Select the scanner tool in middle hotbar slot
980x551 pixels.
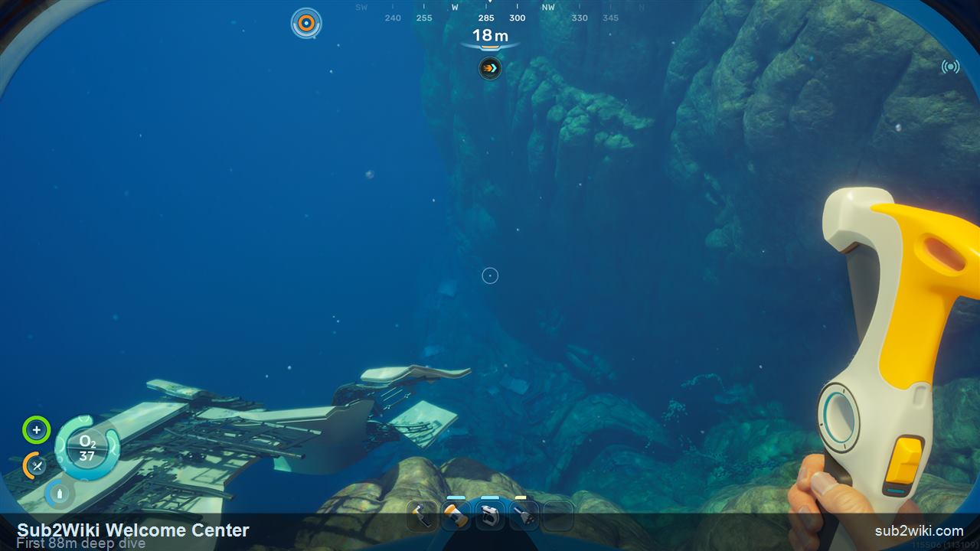coord(490,516)
